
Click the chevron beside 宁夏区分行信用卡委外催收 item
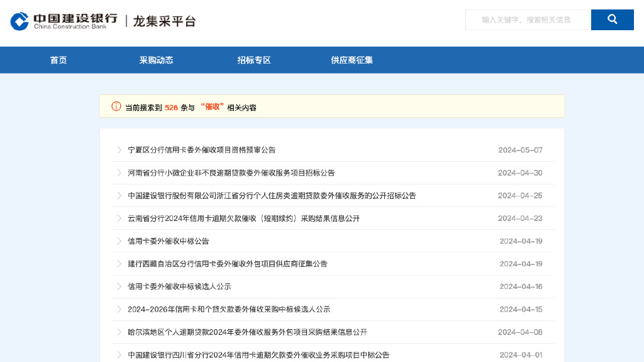pyautogui.click(x=119, y=150)
